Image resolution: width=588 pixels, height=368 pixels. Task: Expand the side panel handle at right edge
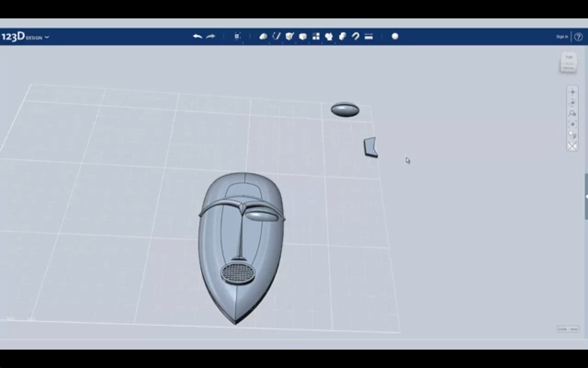coord(586,197)
